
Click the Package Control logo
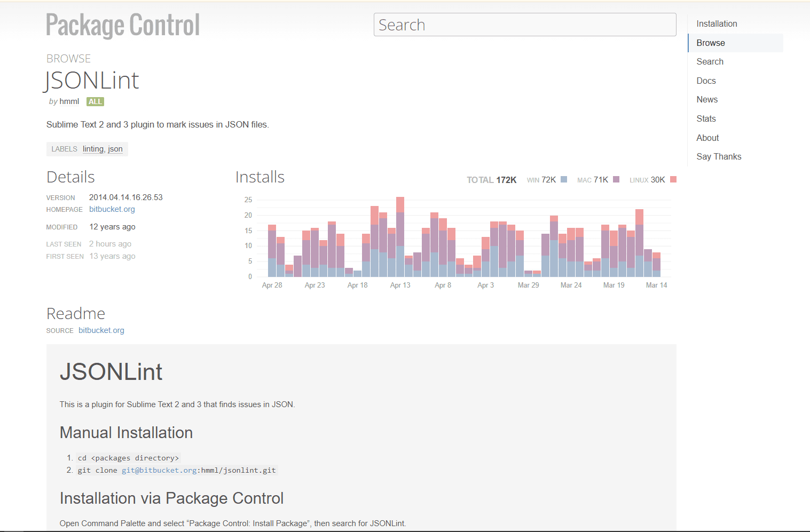(x=123, y=25)
